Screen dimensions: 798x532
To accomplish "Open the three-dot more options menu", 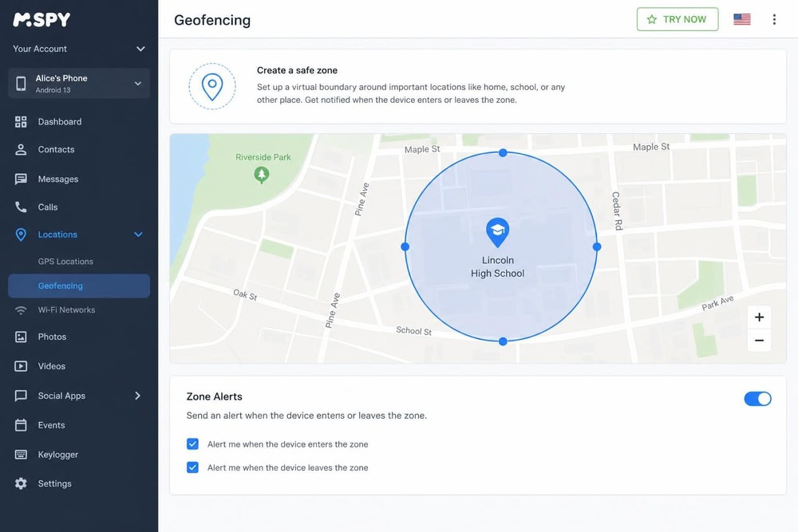I will (774, 19).
